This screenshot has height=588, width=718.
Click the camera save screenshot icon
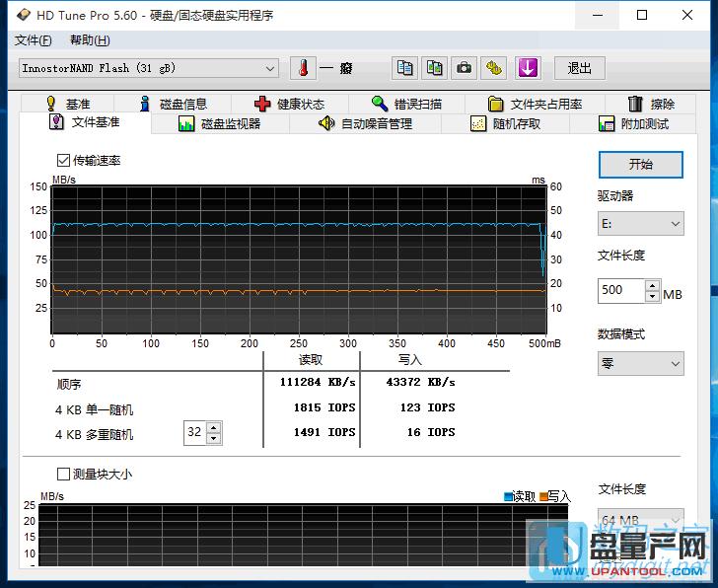(464, 68)
